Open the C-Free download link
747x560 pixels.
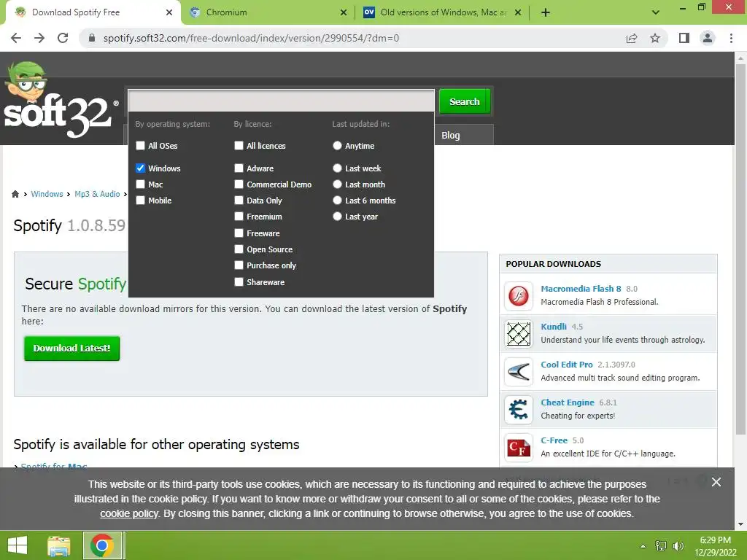(554, 440)
